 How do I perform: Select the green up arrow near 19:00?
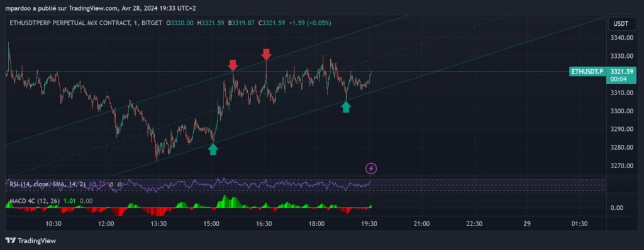point(347,107)
